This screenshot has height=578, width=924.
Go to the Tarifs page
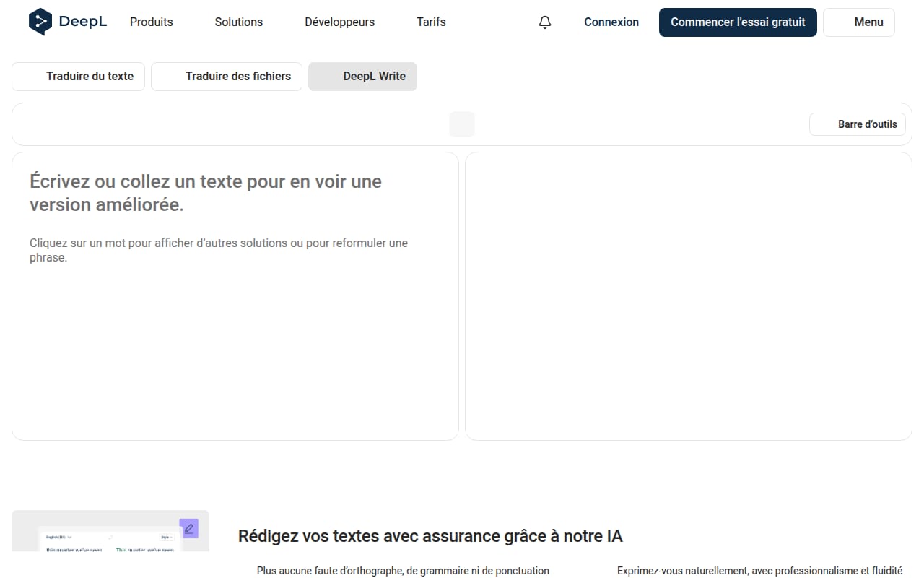tap(431, 22)
